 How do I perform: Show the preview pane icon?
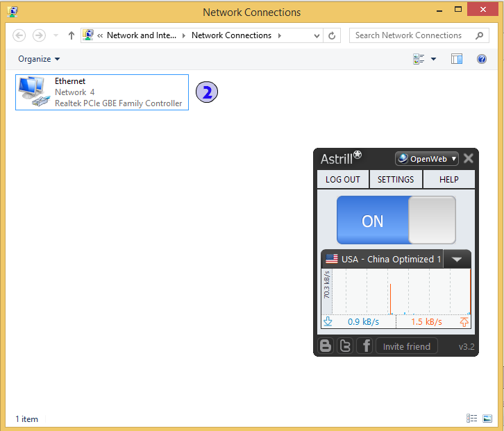(456, 59)
